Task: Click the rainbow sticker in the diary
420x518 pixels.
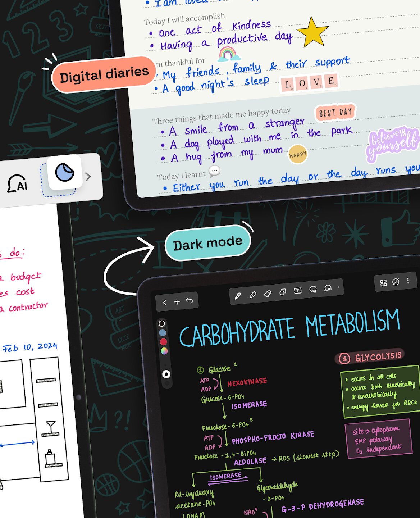Action: point(229,54)
